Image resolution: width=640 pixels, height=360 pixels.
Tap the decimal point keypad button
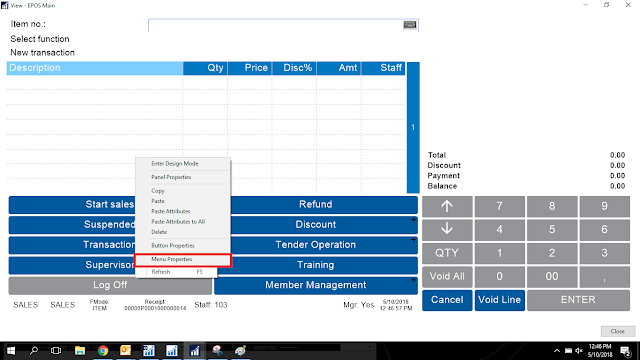click(x=604, y=276)
